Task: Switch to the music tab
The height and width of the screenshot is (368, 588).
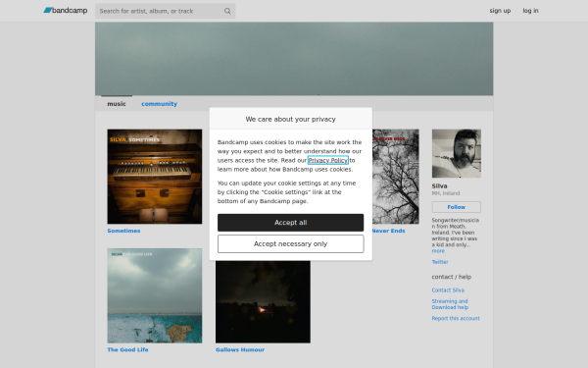Action: [x=117, y=104]
